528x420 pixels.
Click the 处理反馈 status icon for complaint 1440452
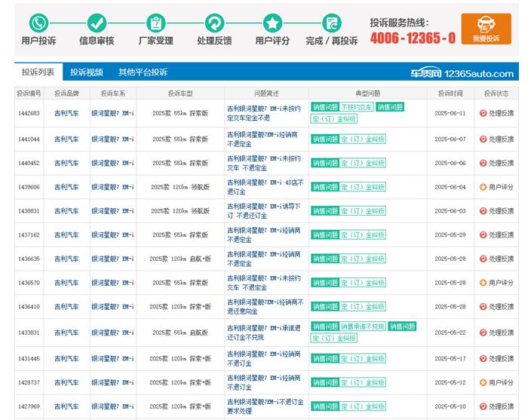[x=483, y=163]
